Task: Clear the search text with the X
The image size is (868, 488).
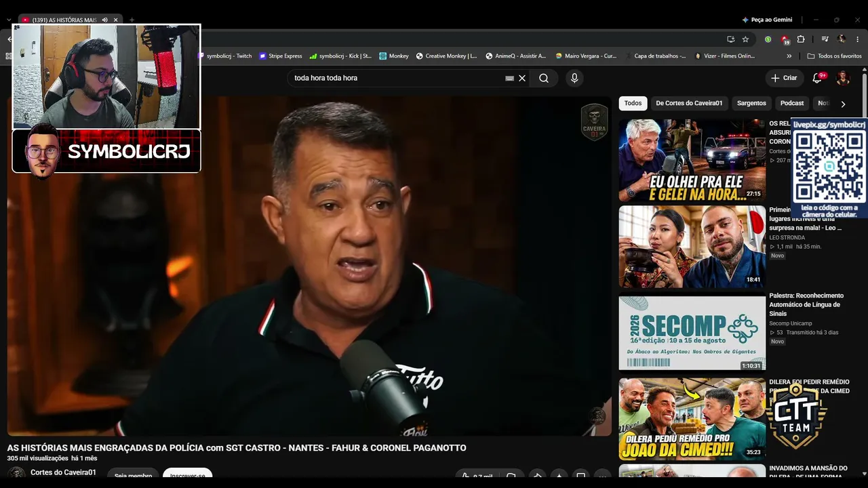Action: [x=522, y=78]
